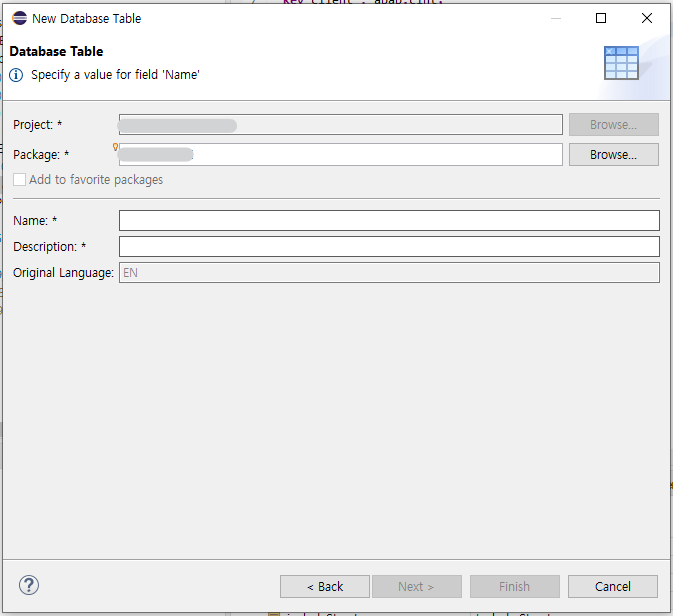Click the database table banner icon
This screenshot has width=673, height=616.
pos(621,63)
